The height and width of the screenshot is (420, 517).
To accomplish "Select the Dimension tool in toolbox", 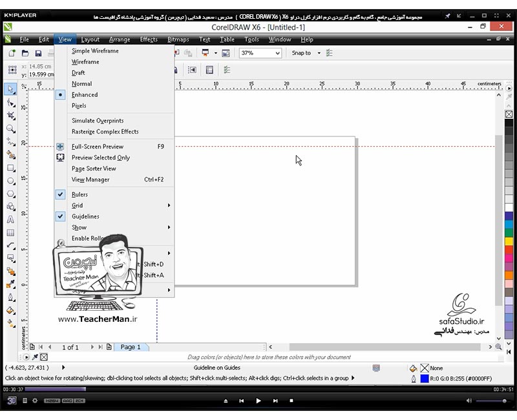I will tap(10, 246).
